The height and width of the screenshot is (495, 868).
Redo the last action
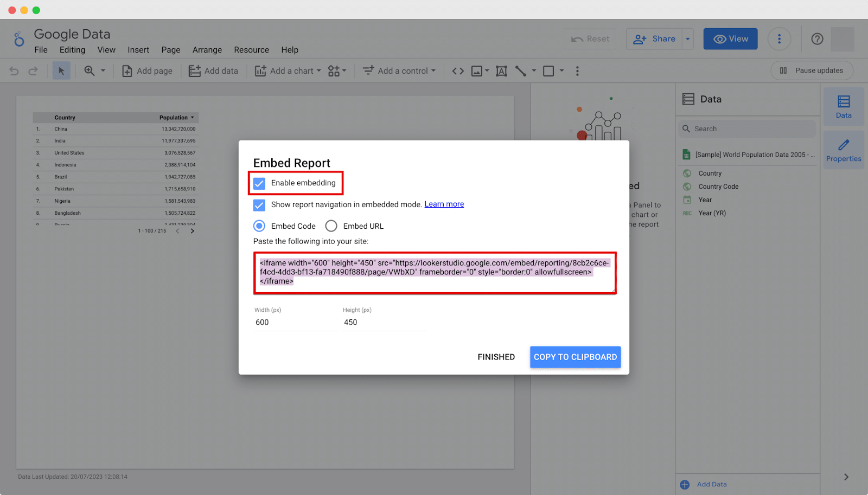(33, 71)
